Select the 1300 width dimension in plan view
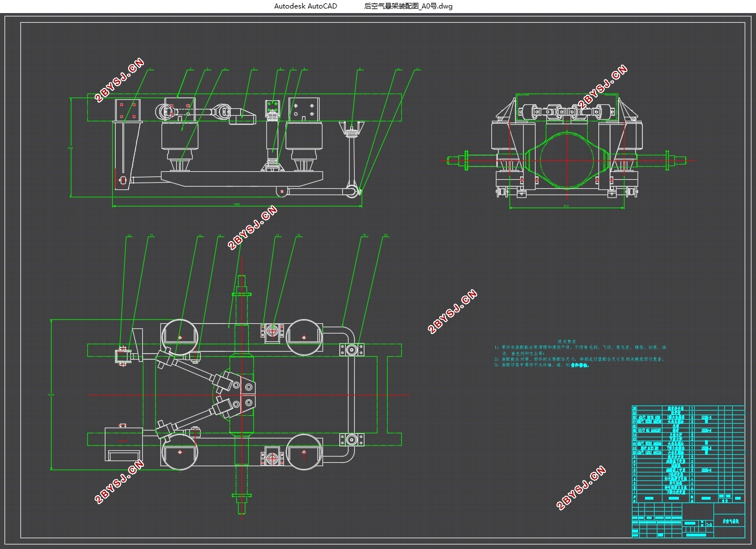This screenshot has width=756, height=549. [52, 394]
